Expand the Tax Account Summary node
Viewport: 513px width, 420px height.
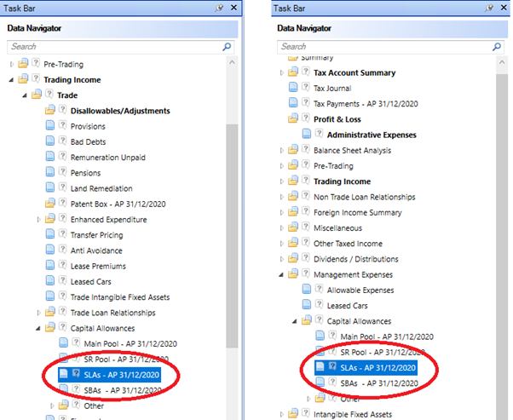(x=282, y=72)
